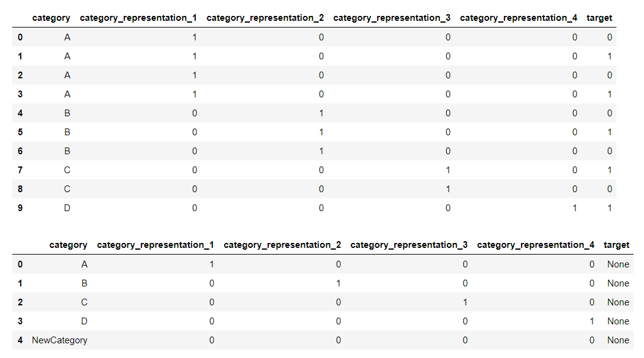
Task: Click 'category_representation_3' header of the ten-row table
Action: [392, 18]
